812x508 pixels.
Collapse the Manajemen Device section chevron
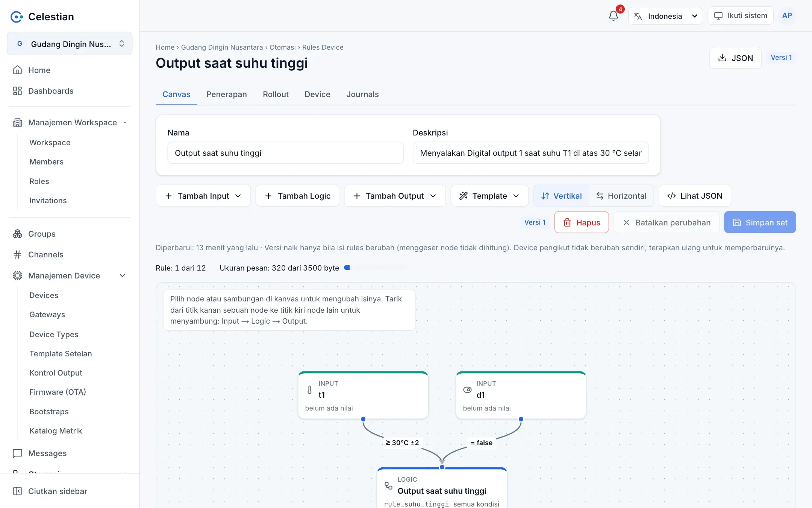point(122,275)
